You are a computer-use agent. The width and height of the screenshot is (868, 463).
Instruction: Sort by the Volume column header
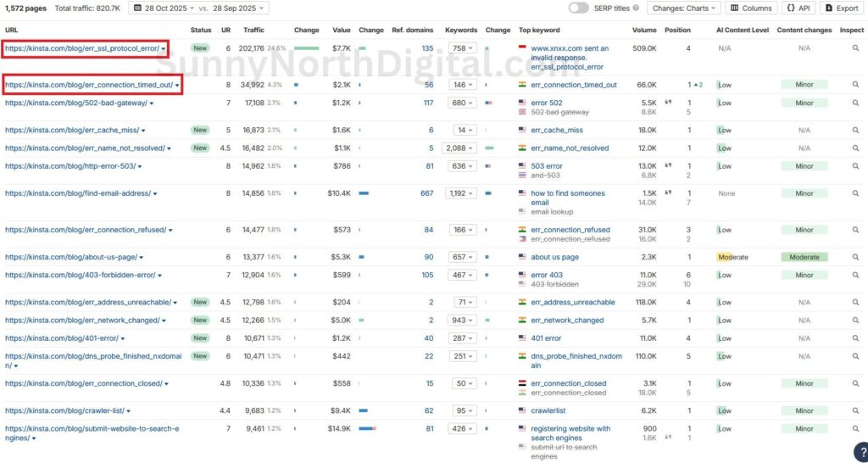tap(644, 30)
